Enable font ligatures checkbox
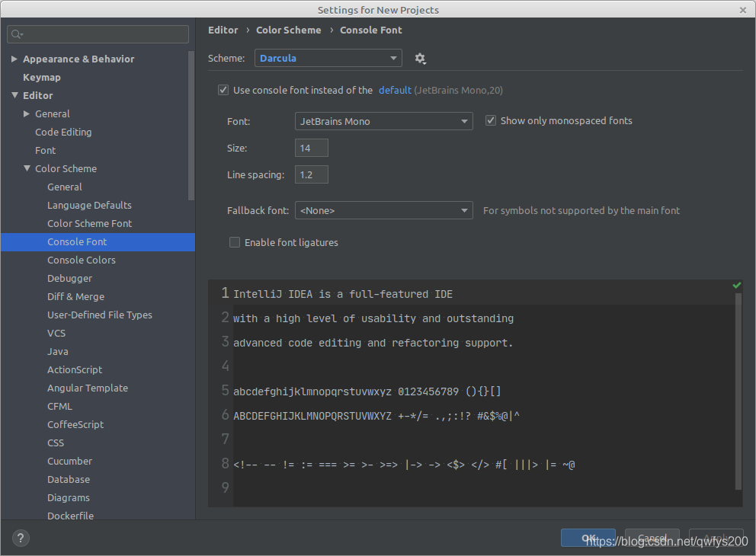The image size is (756, 556). pos(235,242)
